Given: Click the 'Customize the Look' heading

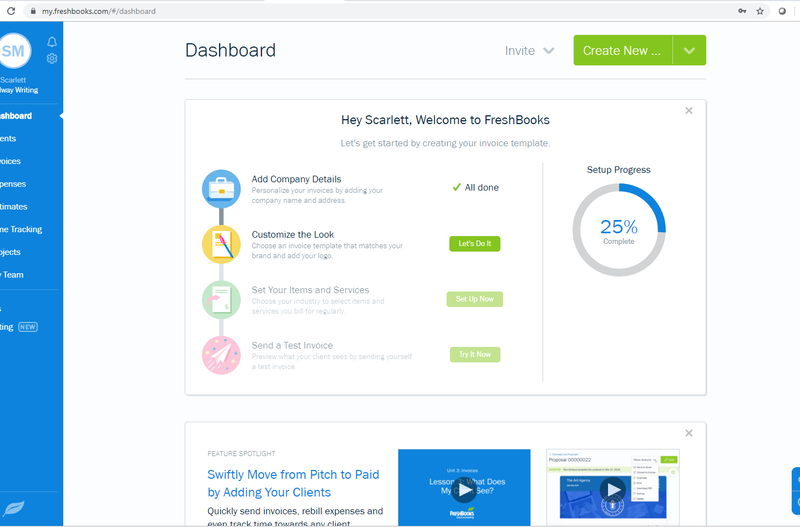Looking at the screenshot, I should pos(293,235).
